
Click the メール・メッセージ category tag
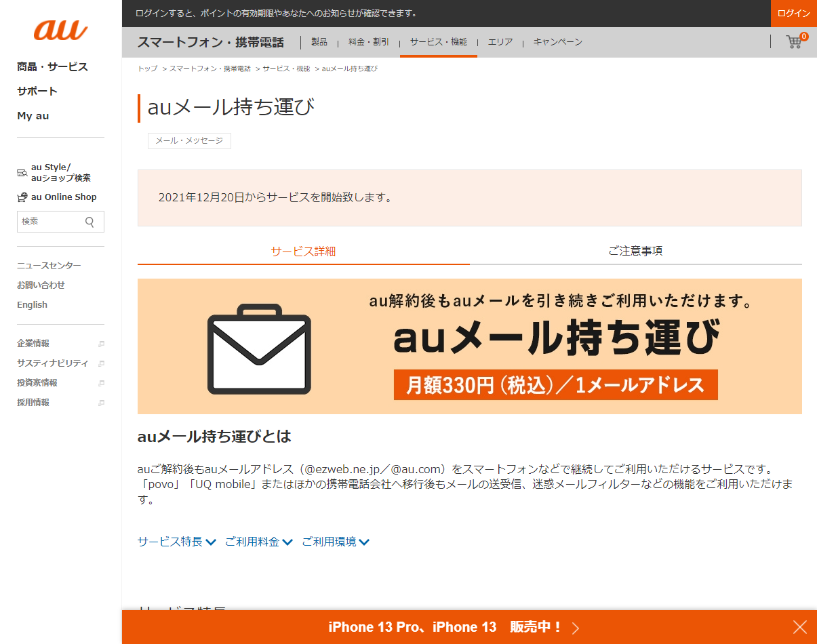coord(189,141)
